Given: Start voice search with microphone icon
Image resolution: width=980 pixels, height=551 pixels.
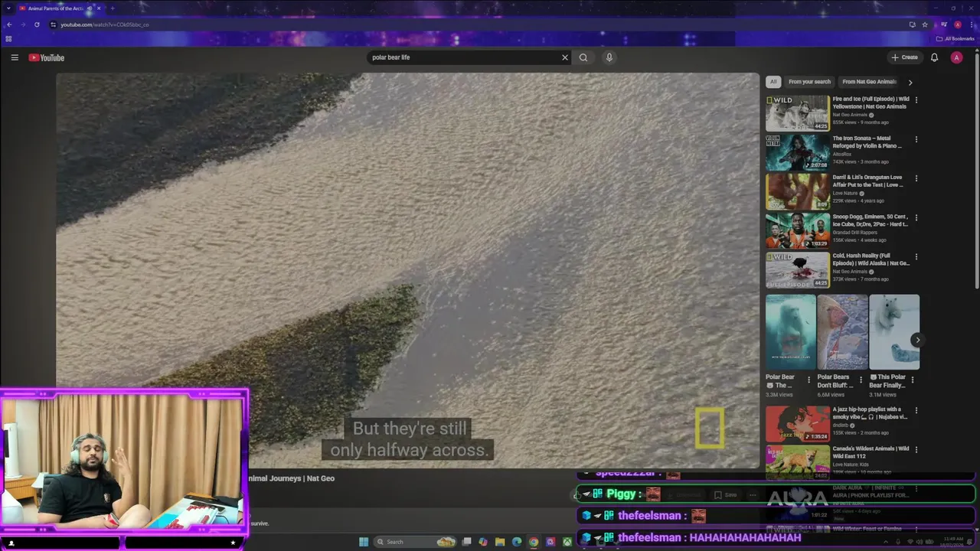Looking at the screenshot, I should pyautogui.click(x=609, y=57).
